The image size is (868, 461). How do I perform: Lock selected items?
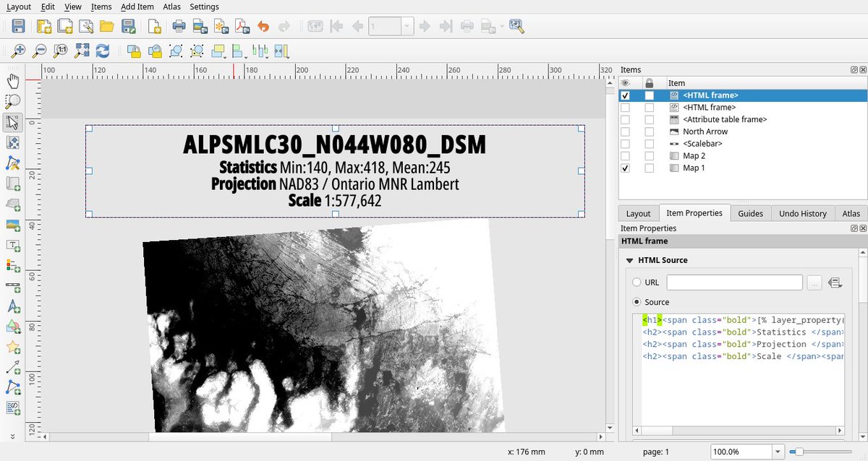[x=133, y=51]
